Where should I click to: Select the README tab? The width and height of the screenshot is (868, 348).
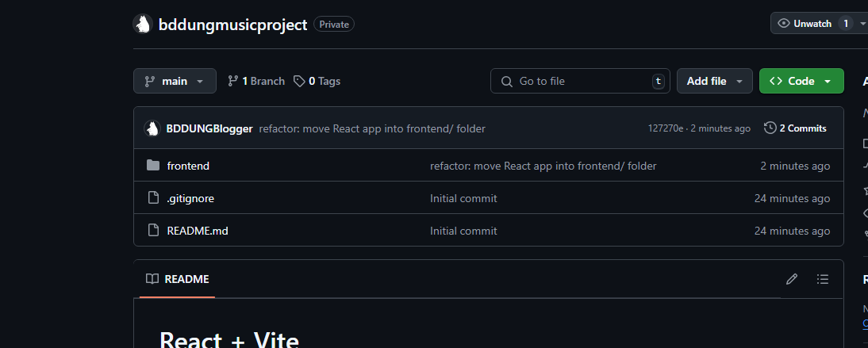tap(177, 279)
